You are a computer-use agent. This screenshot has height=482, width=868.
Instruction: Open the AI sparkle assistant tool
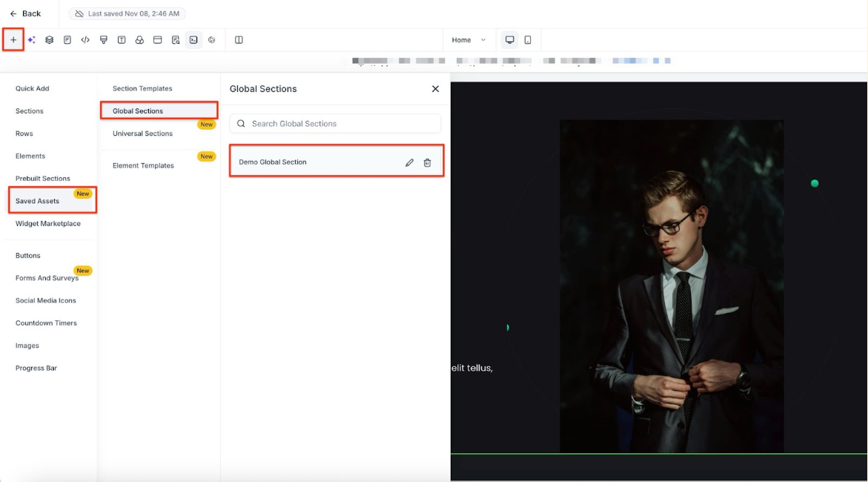point(31,40)
